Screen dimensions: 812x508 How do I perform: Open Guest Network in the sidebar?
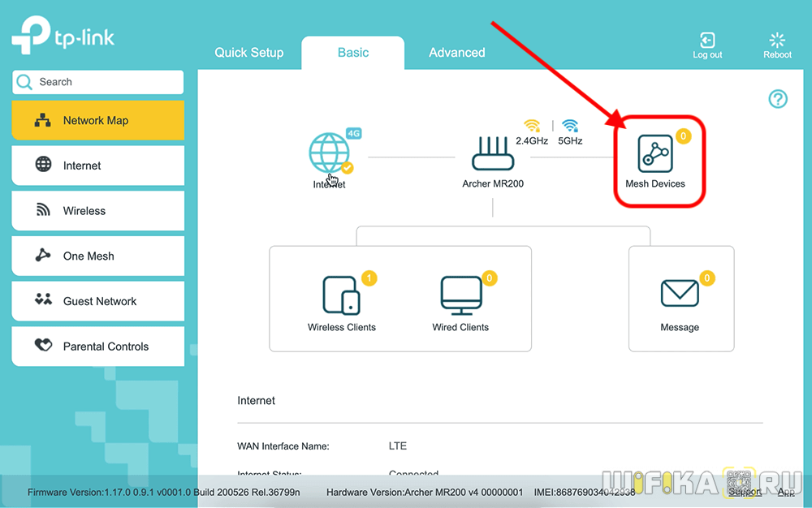pos(98,301)
